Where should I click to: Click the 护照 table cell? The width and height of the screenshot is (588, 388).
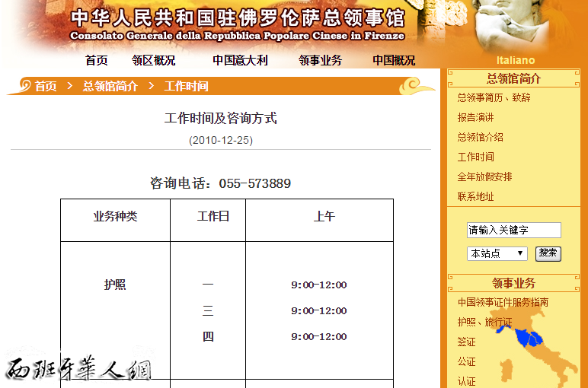(115, 285)
